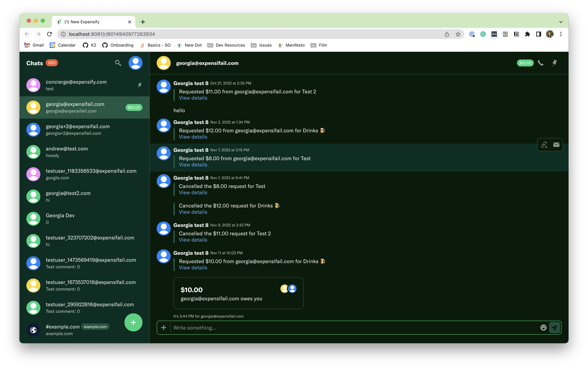The image size is (588, 369).
Task: Open the Chrome three-dot menu
Action: point(561,34)
